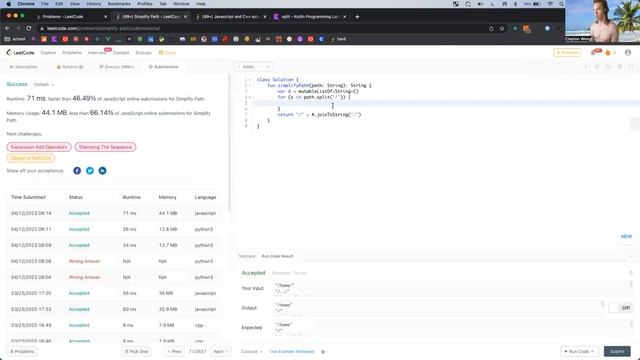This screenshot has width=640, height=360.
Task: Open Wrong Answer submission from 04/12/2023 08:04
Action: tap(84, 277)
